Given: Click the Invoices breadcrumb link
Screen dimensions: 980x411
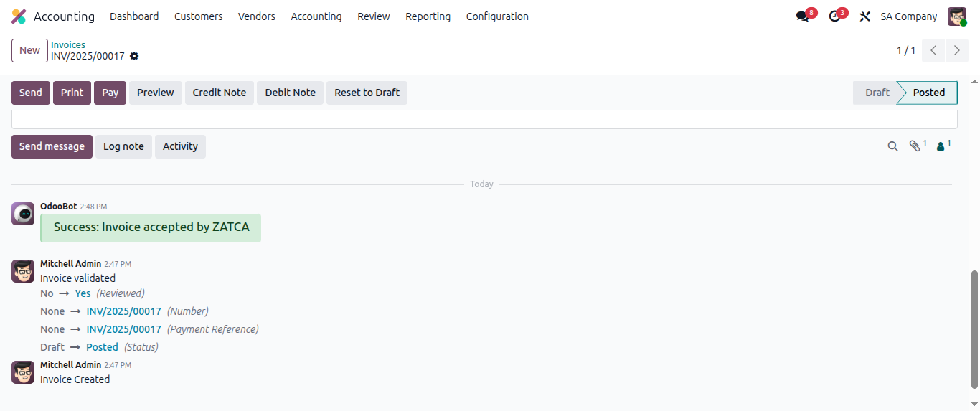Looking at the screenshot, I should pos(68,44).
